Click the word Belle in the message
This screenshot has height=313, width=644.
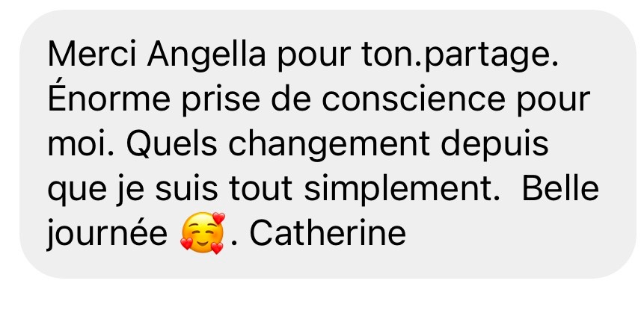[560, 188]
